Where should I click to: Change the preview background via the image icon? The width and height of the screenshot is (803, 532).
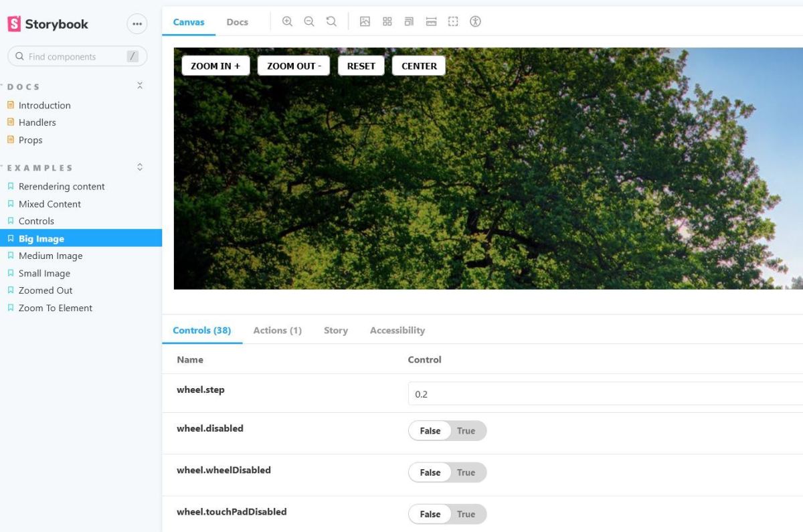pos(365,21)
